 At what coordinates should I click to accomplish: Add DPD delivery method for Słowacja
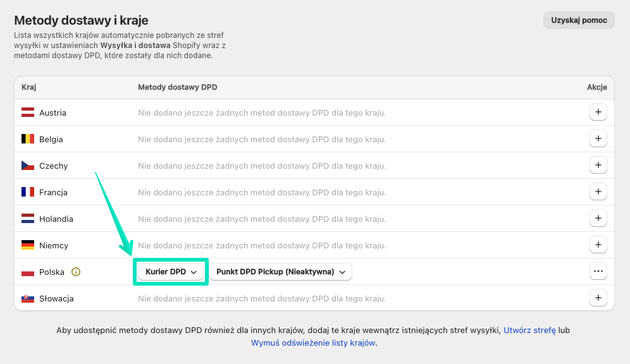(x=598, y=298)
